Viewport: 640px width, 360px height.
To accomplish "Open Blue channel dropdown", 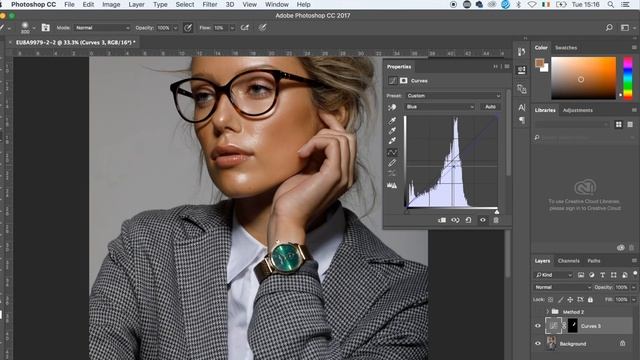I will click(440, 107).
